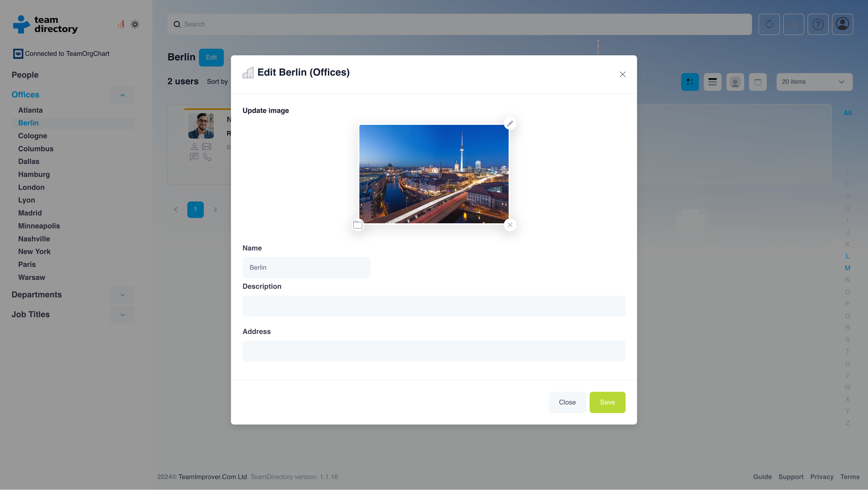Click the search magnifier icon
The width and height of the screenshot is (868, 491).
(x=177, y=24)
